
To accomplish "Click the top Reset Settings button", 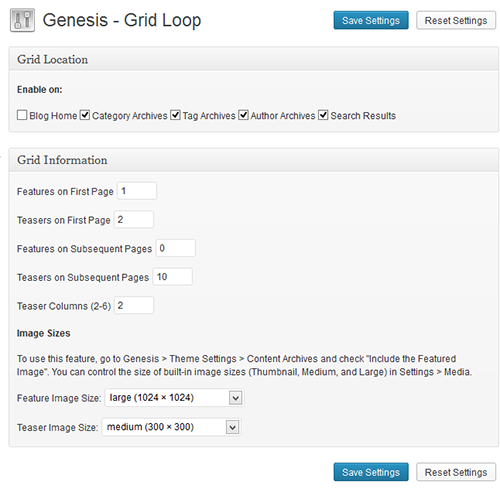I will (456, 20).
